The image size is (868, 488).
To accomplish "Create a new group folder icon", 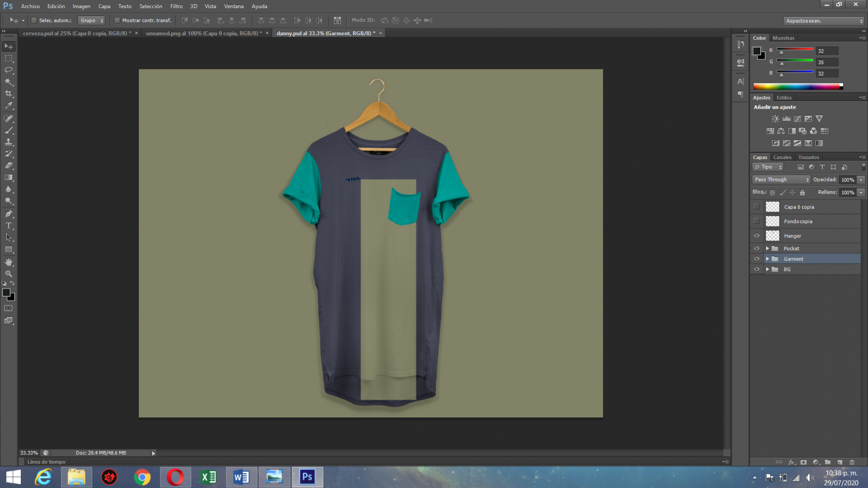I will [x=827, y=462].
